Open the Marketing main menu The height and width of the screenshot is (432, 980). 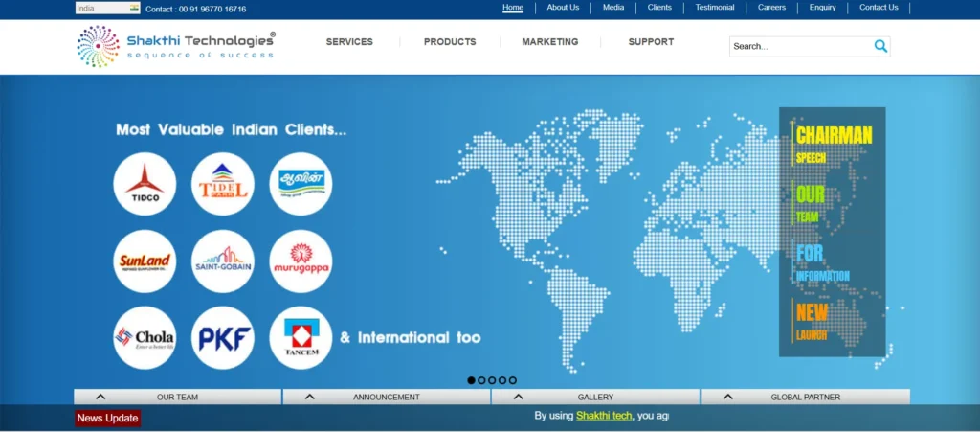(550, 42)
